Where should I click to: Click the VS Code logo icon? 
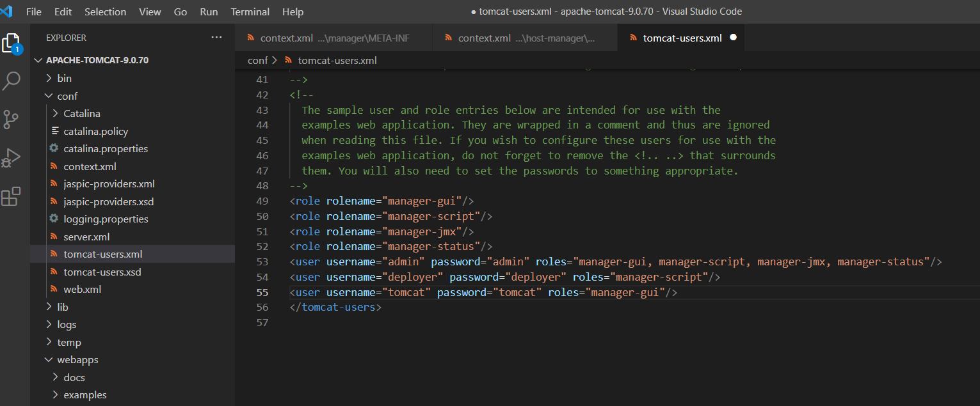(x=6, y=12)
